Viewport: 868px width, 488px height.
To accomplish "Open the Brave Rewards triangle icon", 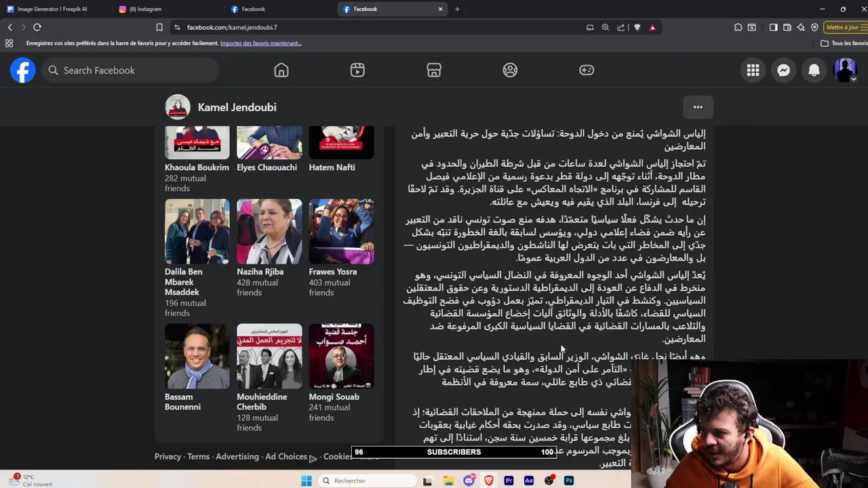I will tap(652, 27).
